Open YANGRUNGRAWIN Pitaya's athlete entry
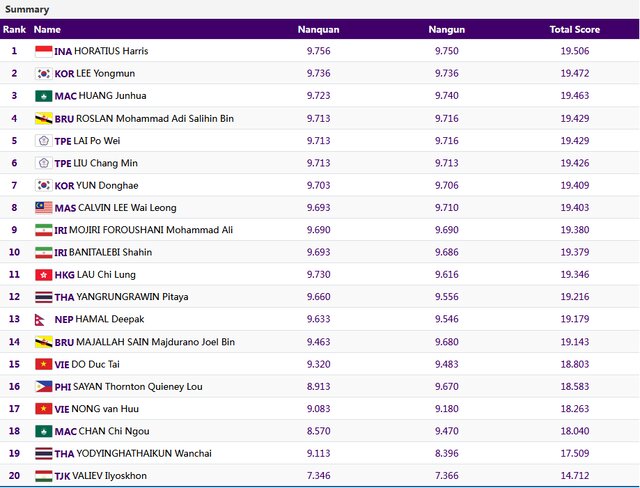 (132, 297)
